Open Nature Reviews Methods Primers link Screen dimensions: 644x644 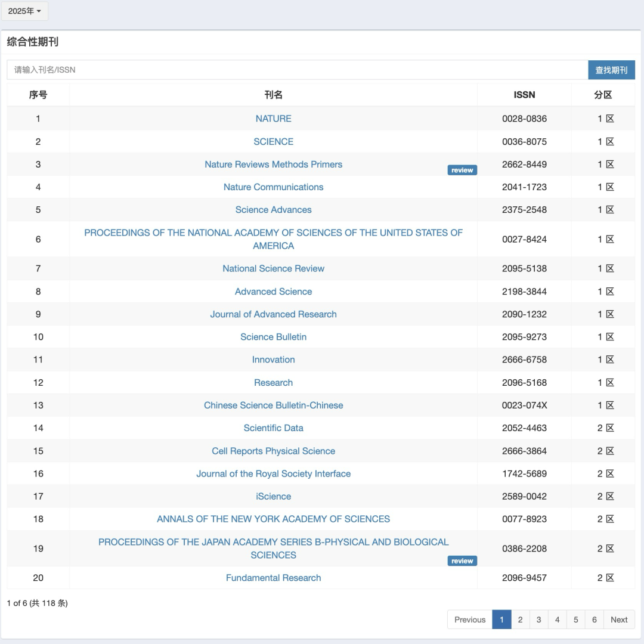(273, 165)
